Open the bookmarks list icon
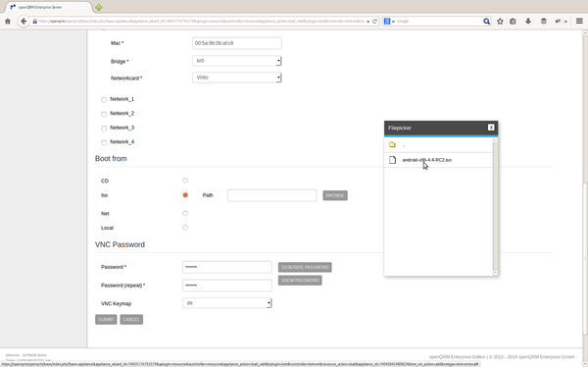This screenshot has width=588, height=367. 513,22
